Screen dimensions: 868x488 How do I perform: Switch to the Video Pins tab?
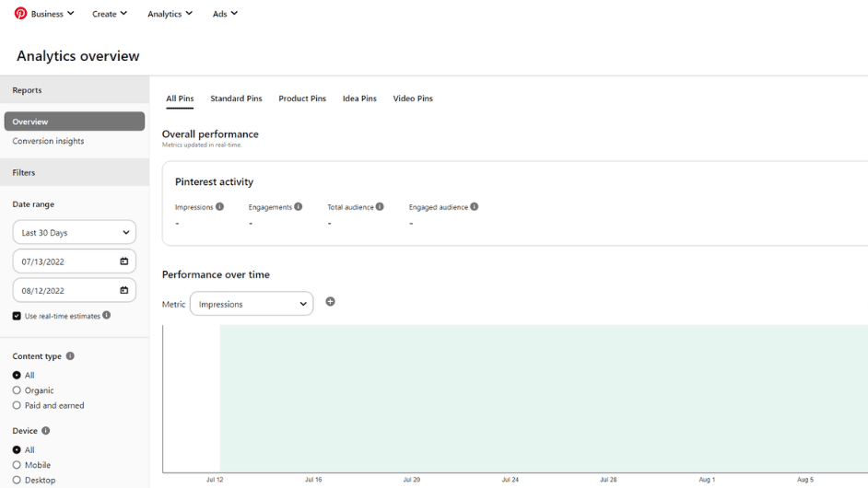click(413, 99)
